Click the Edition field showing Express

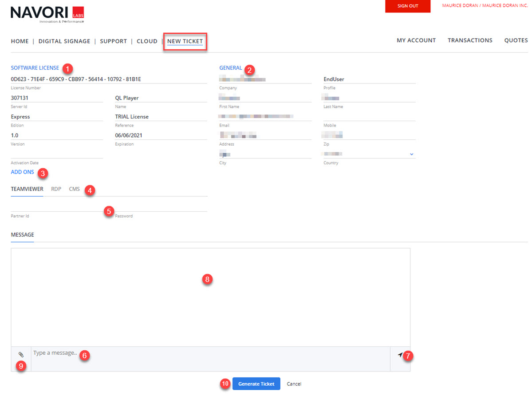click(57, 116)
